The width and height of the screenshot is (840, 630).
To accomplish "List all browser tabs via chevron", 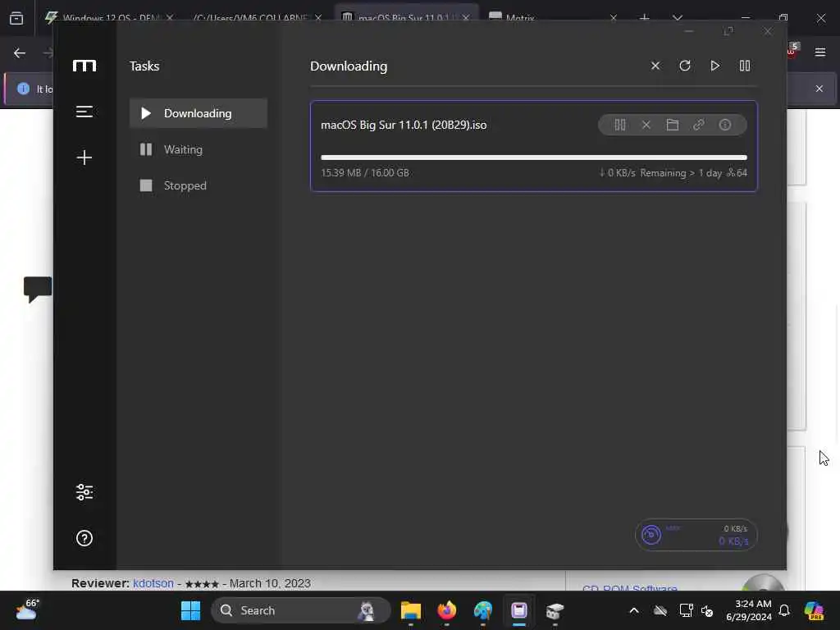I will pyautogui.click(x=677, y=18).
